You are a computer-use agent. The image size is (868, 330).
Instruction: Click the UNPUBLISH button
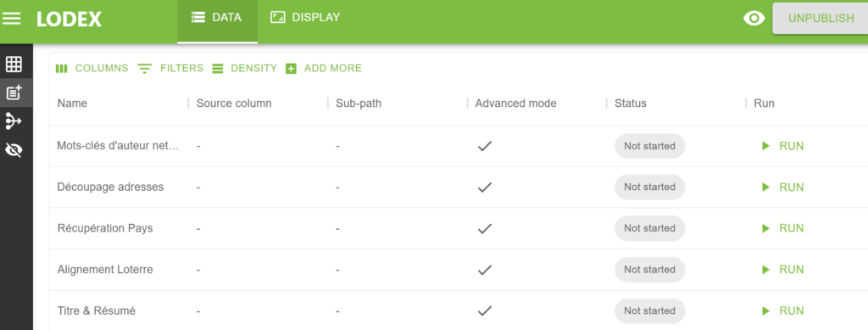(x=821, y=19)
